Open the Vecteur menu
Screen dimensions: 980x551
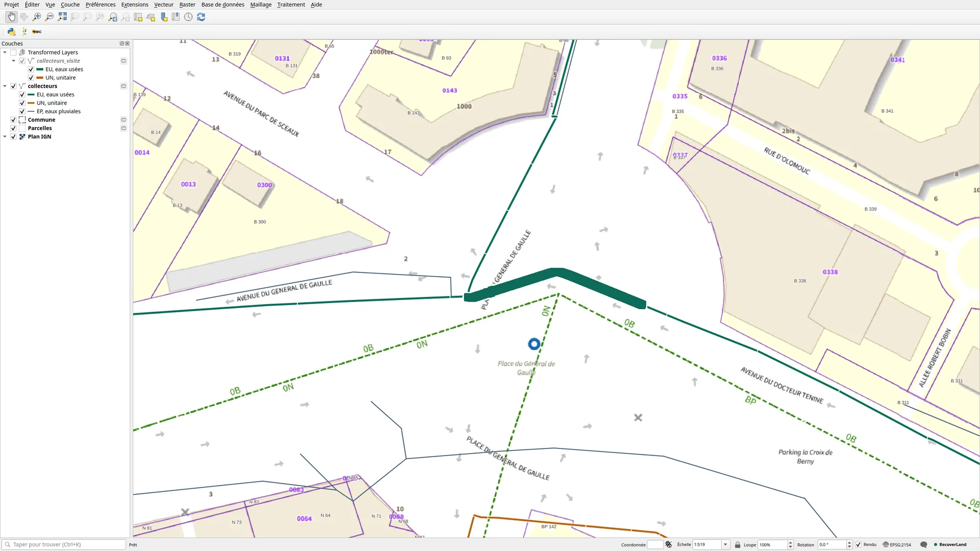pos(164,5)
